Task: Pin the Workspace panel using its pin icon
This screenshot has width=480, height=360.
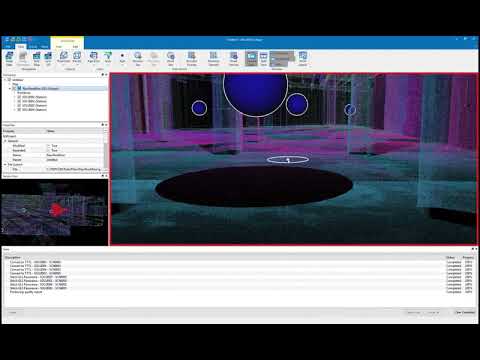Action: tap(103, 75)
